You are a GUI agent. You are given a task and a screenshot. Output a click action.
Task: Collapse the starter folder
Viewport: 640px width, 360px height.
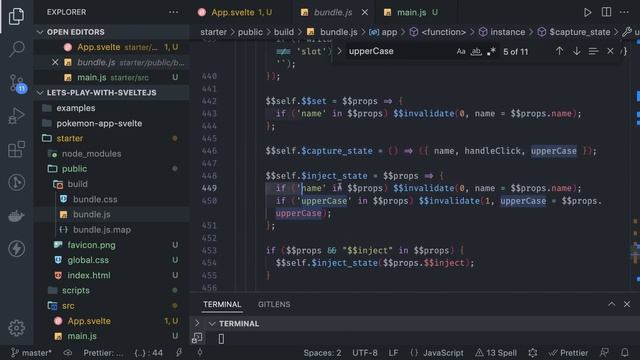(x=69, y=138)
